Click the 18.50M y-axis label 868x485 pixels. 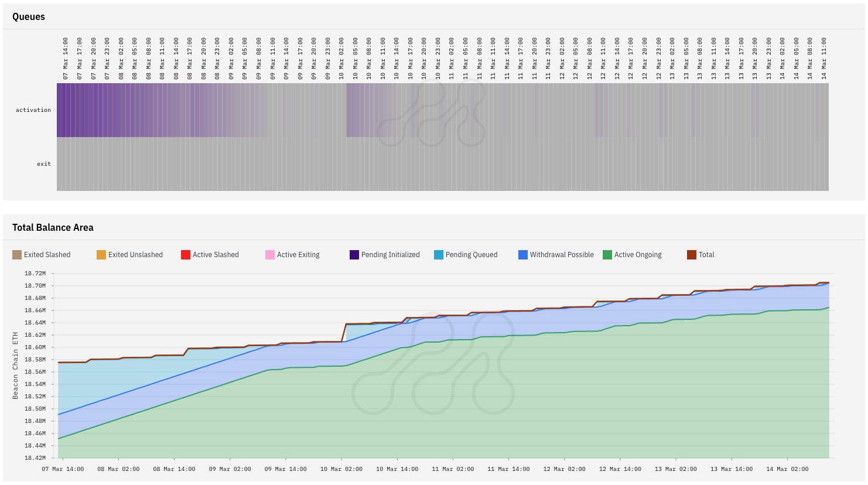click(x=35, y=409)
